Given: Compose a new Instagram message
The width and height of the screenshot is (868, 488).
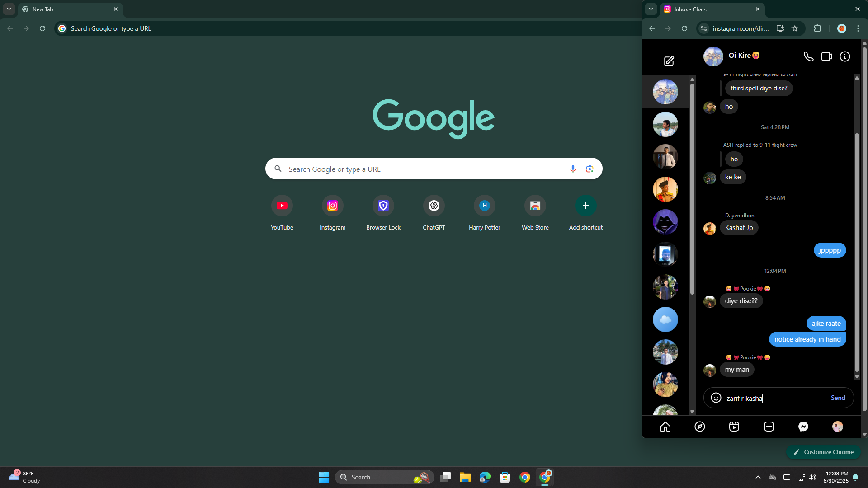Looking at the screenshot, I should [669, 61].
